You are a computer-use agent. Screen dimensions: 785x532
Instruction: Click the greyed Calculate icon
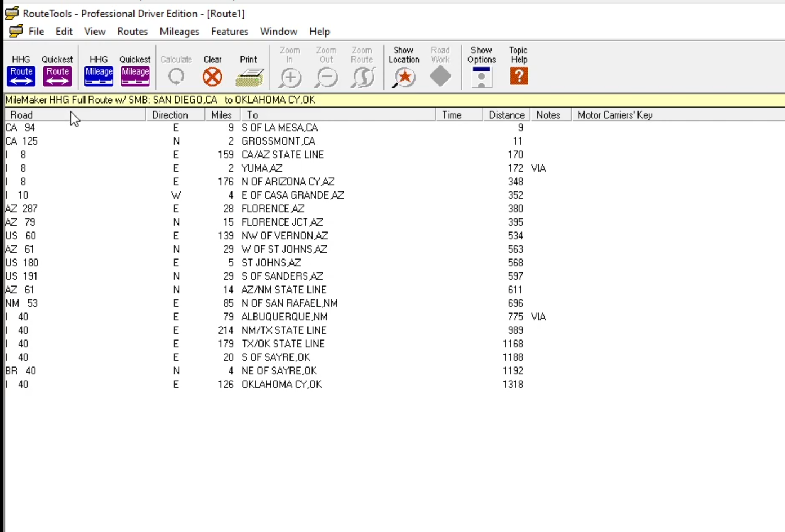tap(176, 77)
